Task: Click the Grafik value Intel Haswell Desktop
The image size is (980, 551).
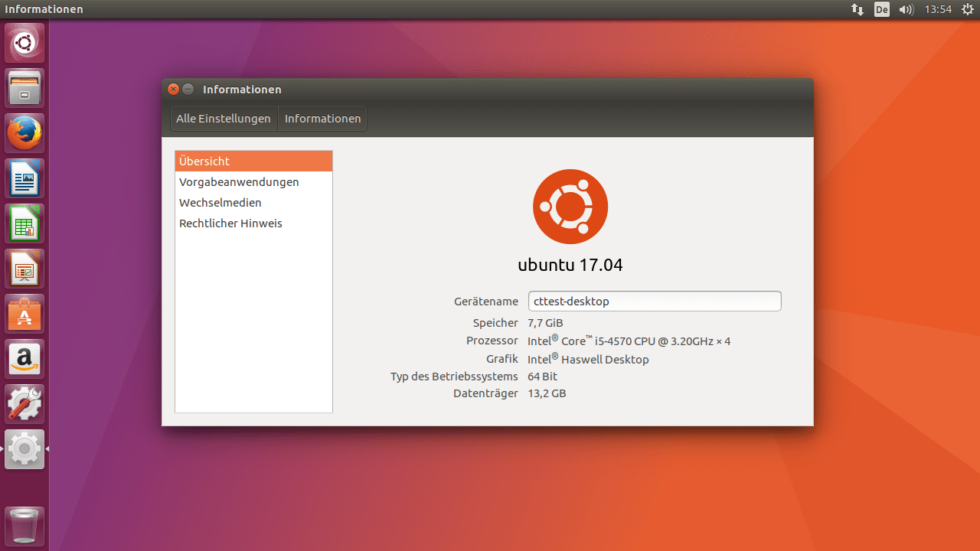Action: coord(588,359)
